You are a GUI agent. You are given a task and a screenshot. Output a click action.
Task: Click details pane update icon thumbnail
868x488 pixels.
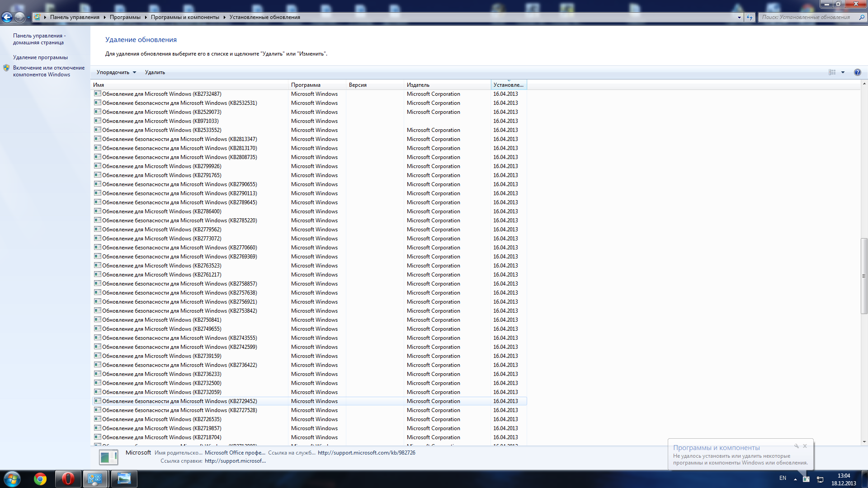pyautogui.click(x=108, y=457)
